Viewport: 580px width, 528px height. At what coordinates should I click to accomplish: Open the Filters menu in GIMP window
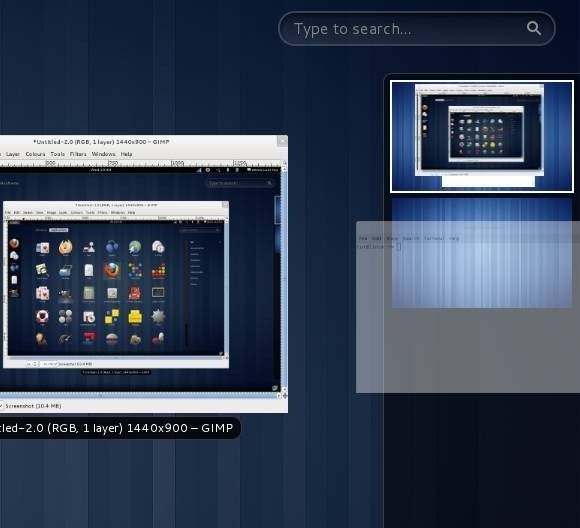coord(78,154)
